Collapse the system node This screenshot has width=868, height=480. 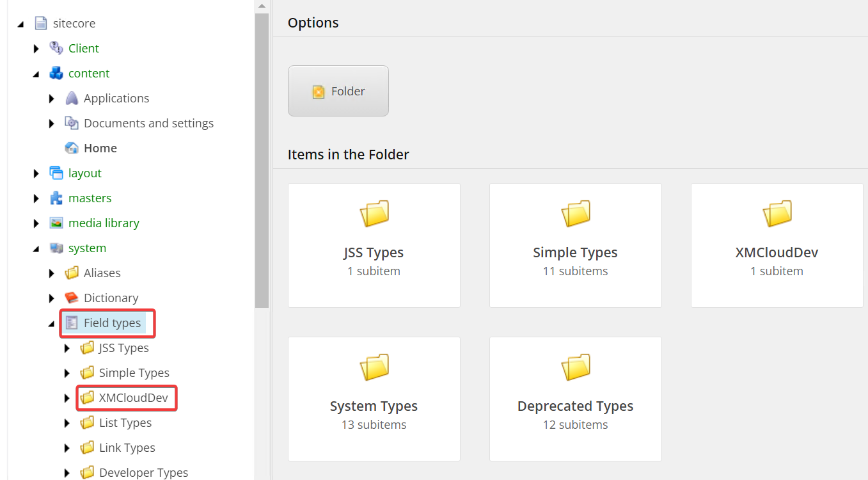[x=36, y=248]
